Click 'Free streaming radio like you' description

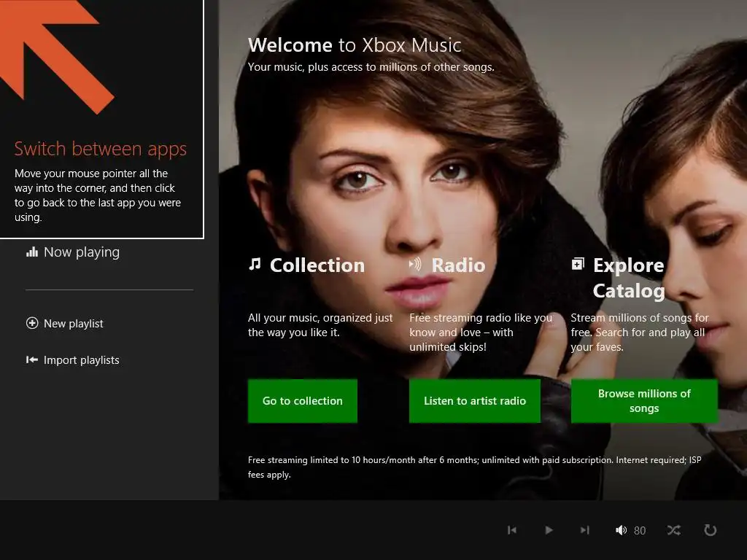coord(481,332)
